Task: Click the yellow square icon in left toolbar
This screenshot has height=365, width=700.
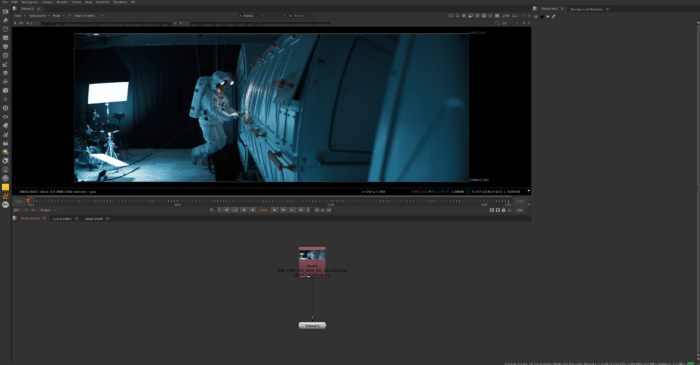Action: tap(5, 187)
